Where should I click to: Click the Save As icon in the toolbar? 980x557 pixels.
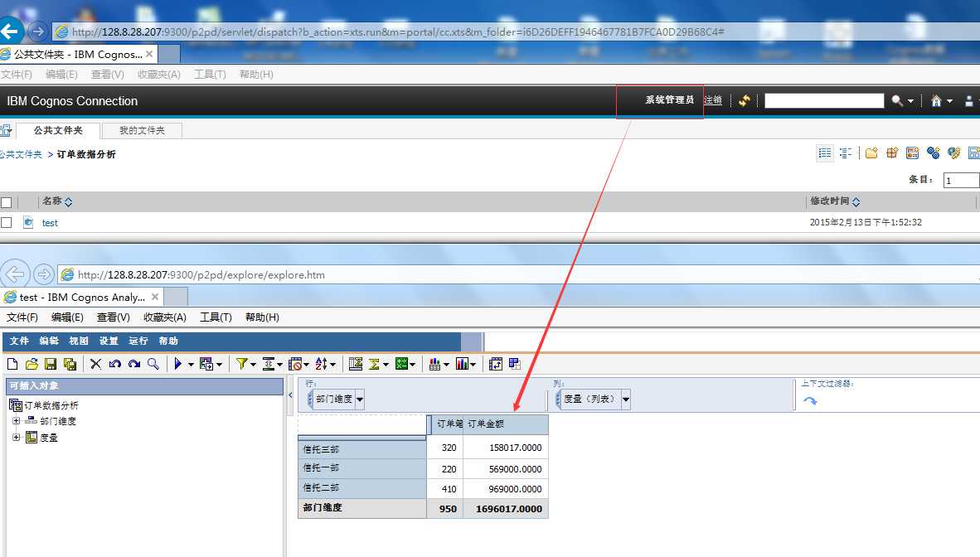[x=70, y=364]
